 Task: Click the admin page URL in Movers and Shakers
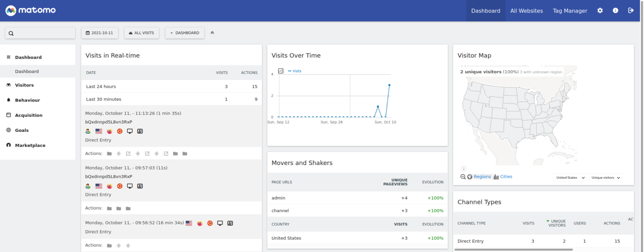278,198
